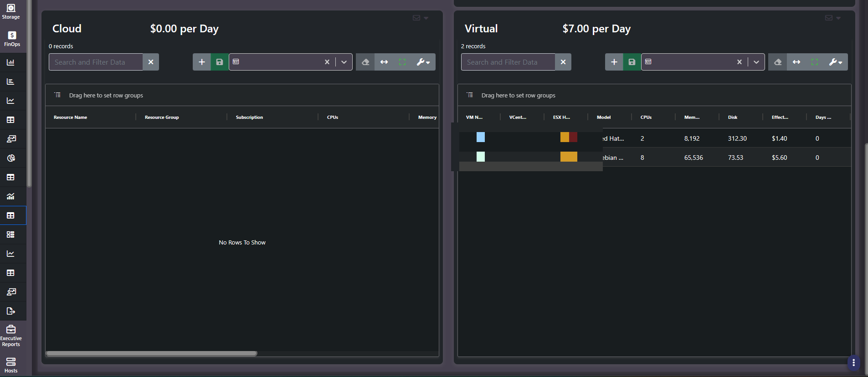Image resolution: width=868 pixels, height=377 pixels.
Task: Open wrench tools menu in Cloud panel
Action: click(423, 62)
